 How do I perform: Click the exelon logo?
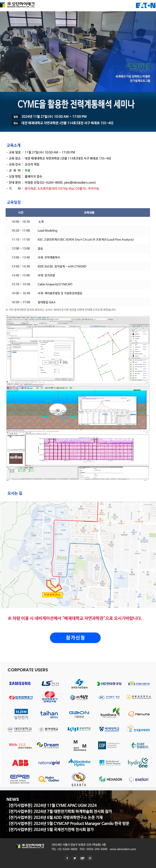(x=139, y=779)
